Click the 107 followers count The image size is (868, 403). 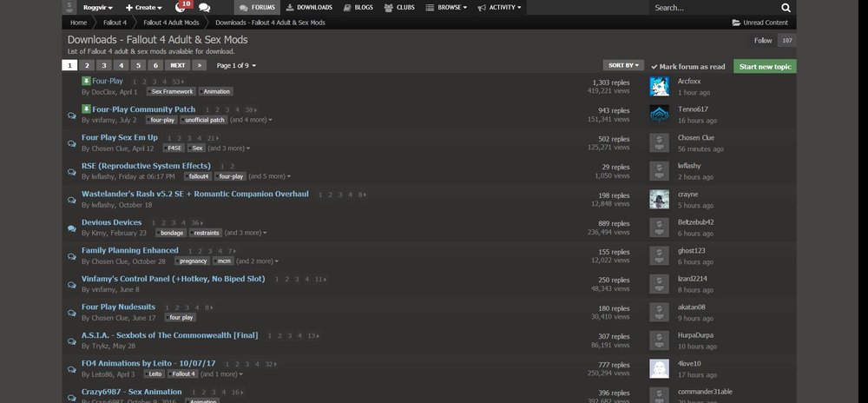pyautogui.click(x=786, y=41)
